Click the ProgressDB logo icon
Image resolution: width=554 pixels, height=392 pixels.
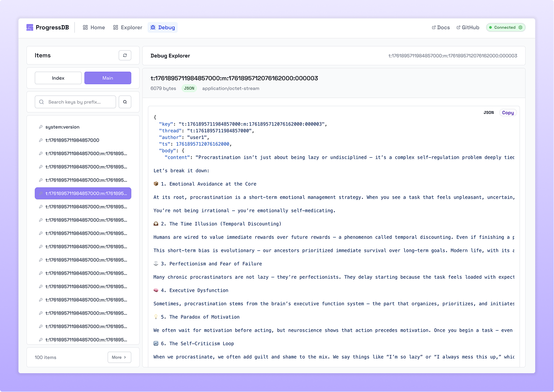29,27
